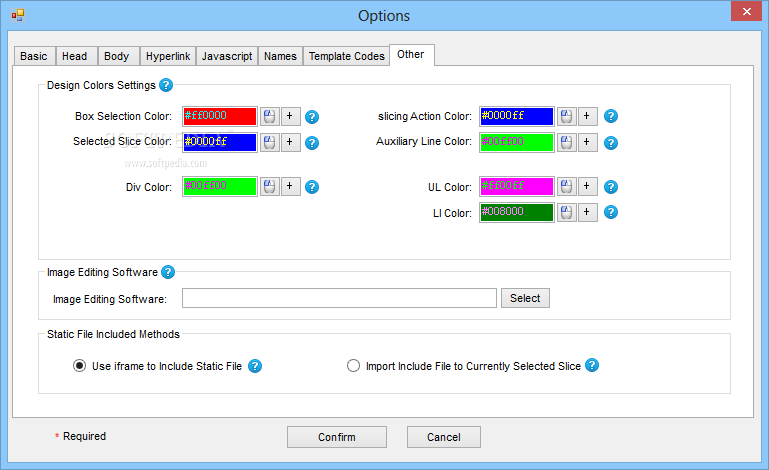
Task: Click the Cancel button
Action: click(444, 437)
